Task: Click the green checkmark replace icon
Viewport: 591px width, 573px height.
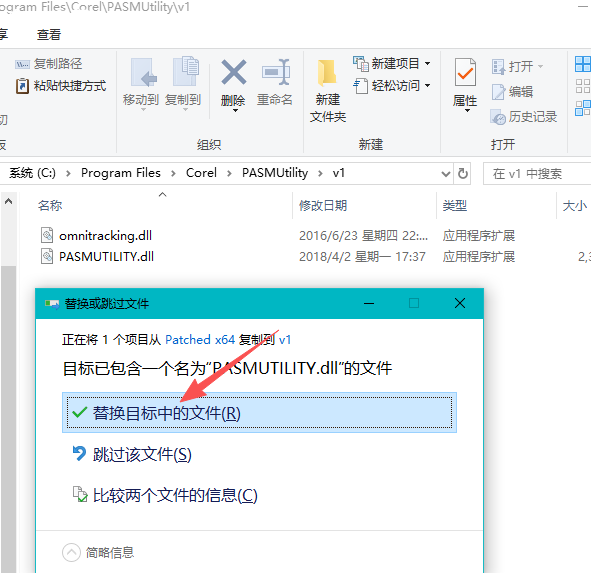Action: coord(80,412)
